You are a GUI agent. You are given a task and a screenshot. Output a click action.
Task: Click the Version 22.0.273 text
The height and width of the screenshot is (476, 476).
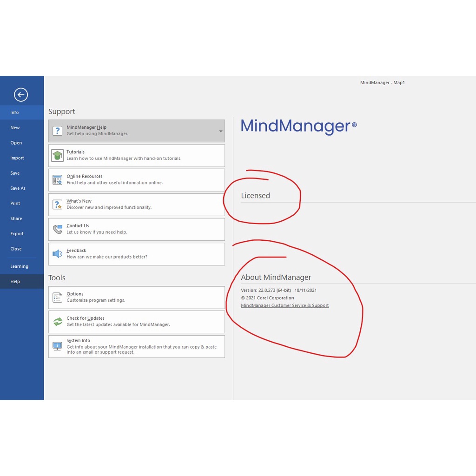[x=266, y=290]
